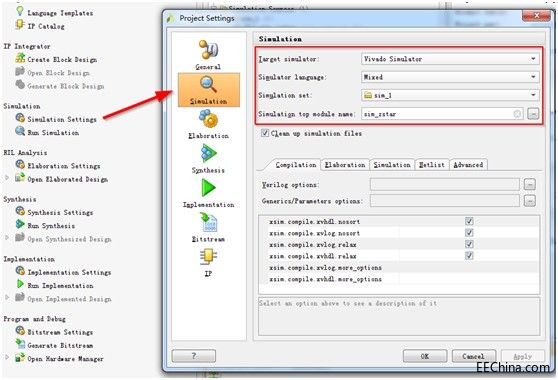
Task: Switch to the Simulation tab
Action: [392, 165]
